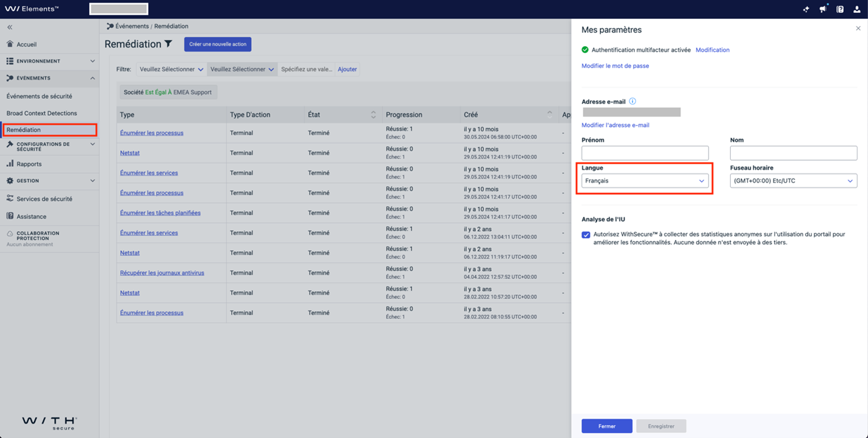
Task: Collapse the Événements sidebar section
Action: 50,78
